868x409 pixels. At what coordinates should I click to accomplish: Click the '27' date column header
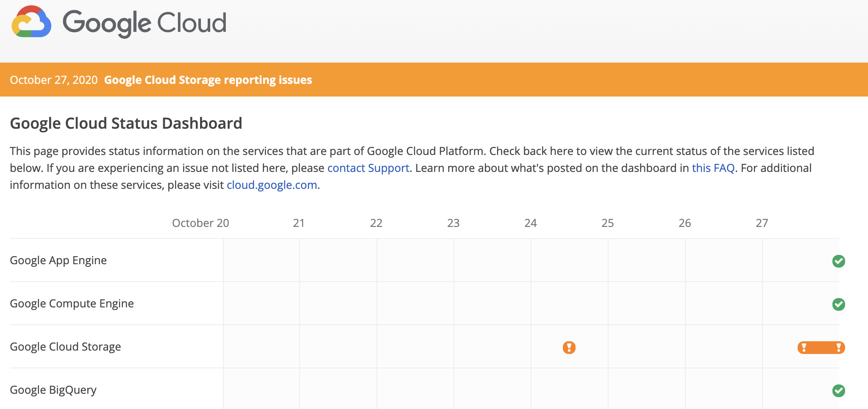pyautogui.click(x=762, y=223)
